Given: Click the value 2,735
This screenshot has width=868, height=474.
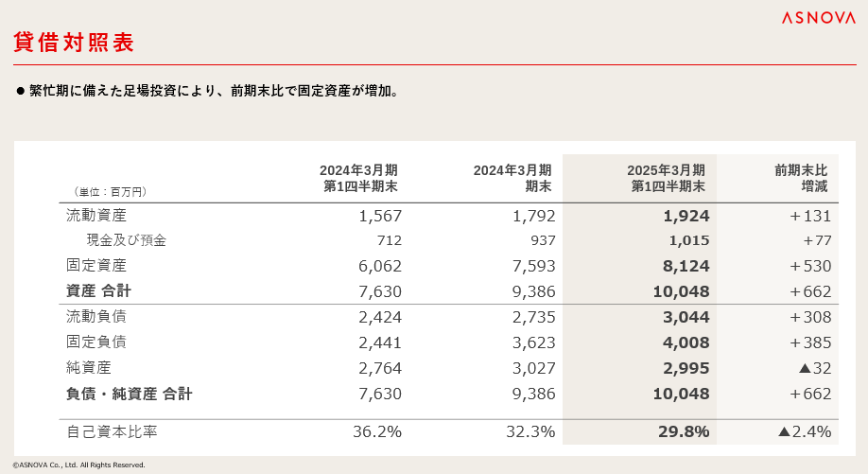Looking at the screenshot, I should [533, 317].
